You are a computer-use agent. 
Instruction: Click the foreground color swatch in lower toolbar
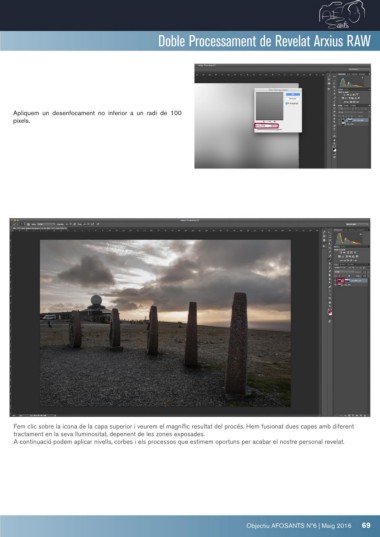(x=329, y=311)
